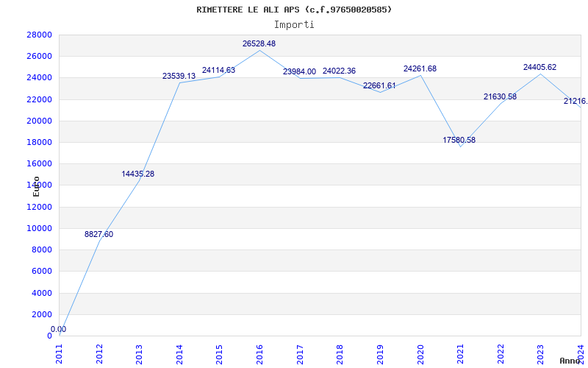
Task: Click the 24405.62 data label
Action: [x=540, y=68]
